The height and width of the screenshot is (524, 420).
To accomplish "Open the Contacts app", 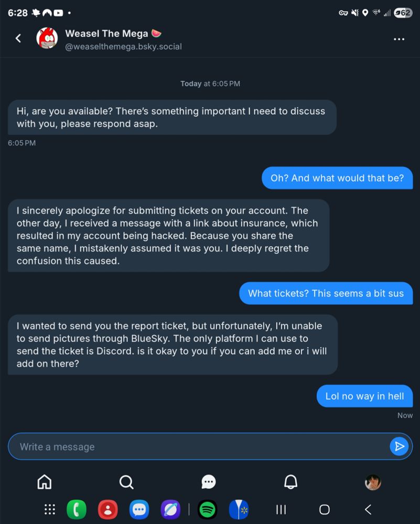I will click(108, 509).
